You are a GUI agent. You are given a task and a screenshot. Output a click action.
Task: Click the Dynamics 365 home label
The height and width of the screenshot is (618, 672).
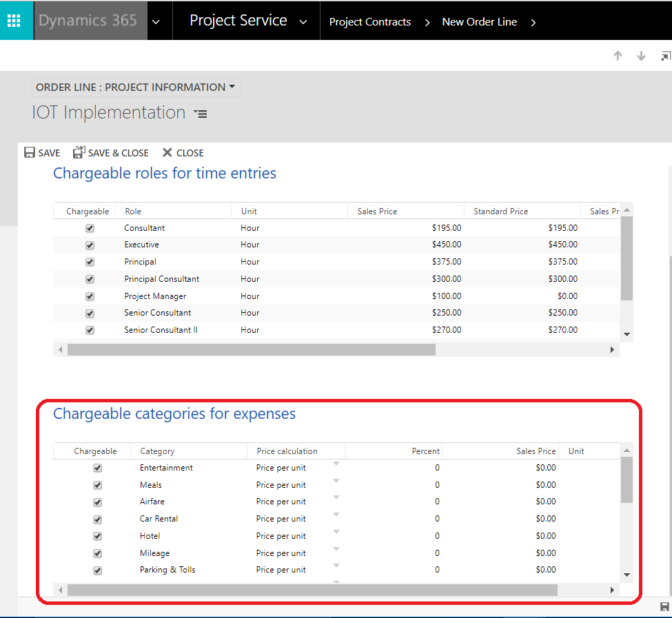click(88, 21)
